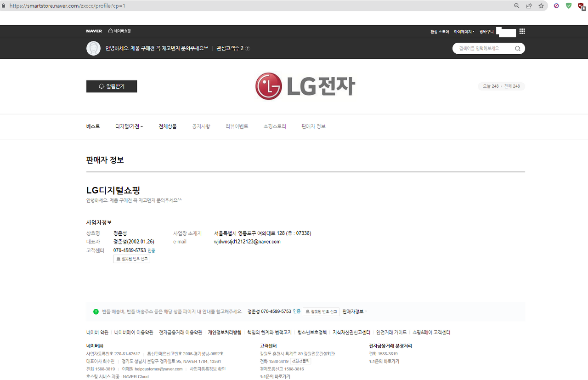Click the share page icon in address bar
Screen dimensions: 588x380
click(529, 6)
